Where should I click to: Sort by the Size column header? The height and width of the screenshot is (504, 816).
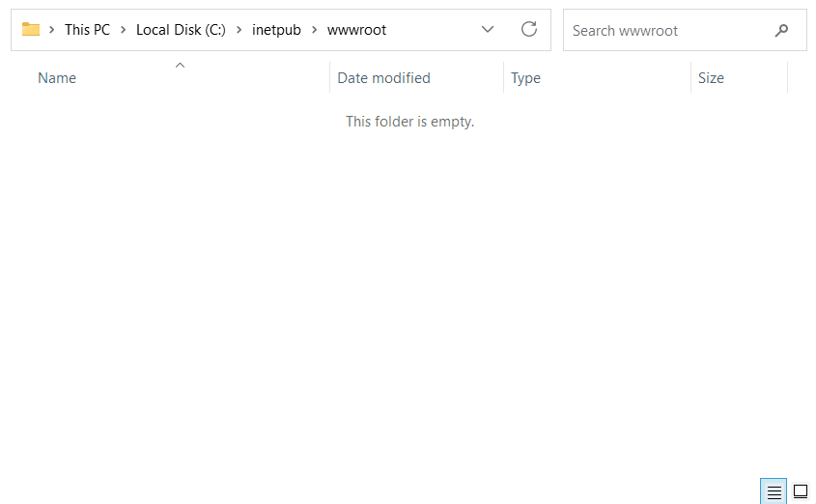click(711, 78)
